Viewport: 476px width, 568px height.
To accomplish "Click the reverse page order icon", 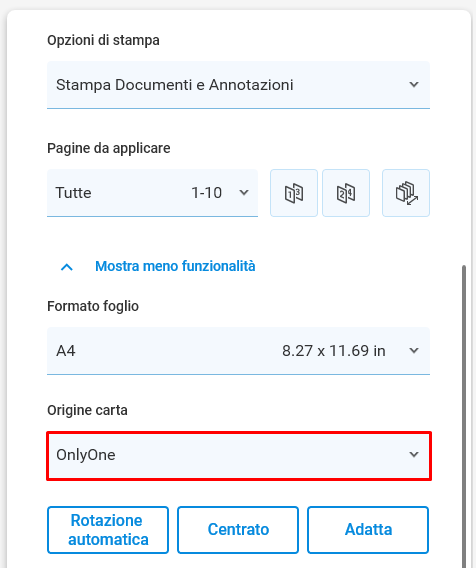I will (x=406, y=193).
